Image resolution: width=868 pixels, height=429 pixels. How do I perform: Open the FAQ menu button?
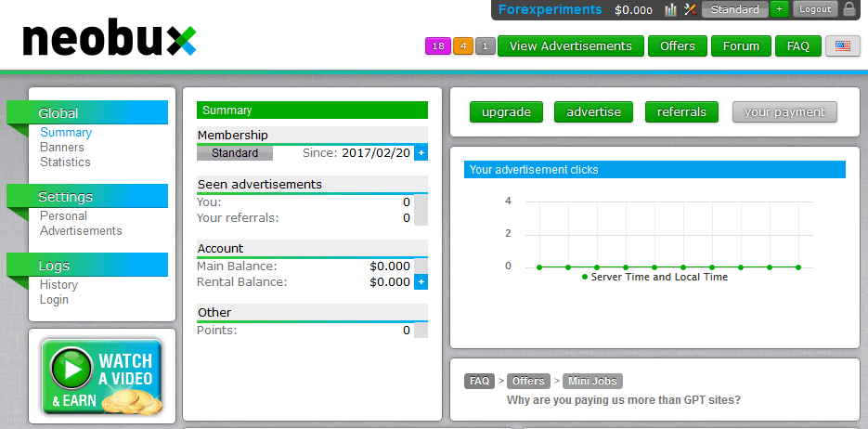point(798,45)
